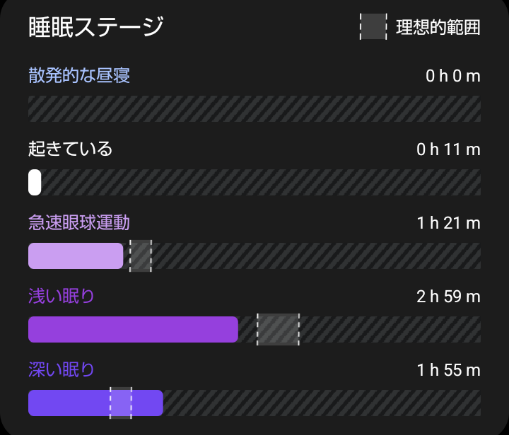Click the ideal range legend icon

[373, 27]
